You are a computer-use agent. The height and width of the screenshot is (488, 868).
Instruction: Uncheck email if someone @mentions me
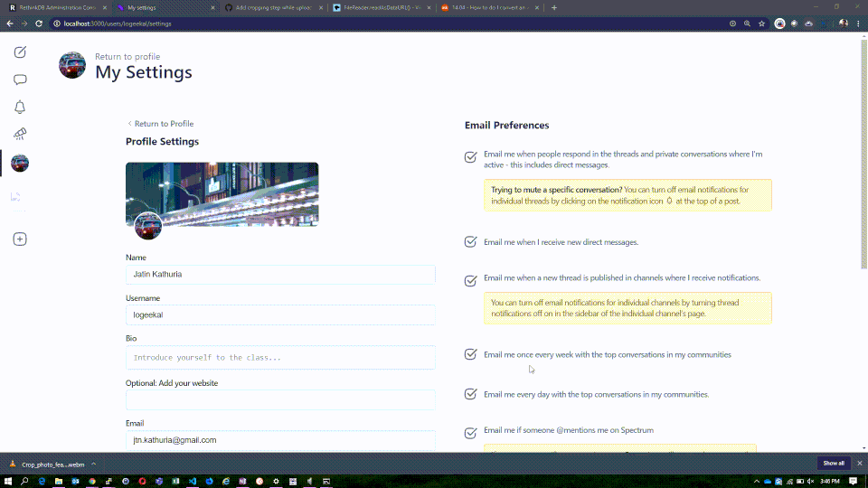pyautogui.click(x=470, y=433)
